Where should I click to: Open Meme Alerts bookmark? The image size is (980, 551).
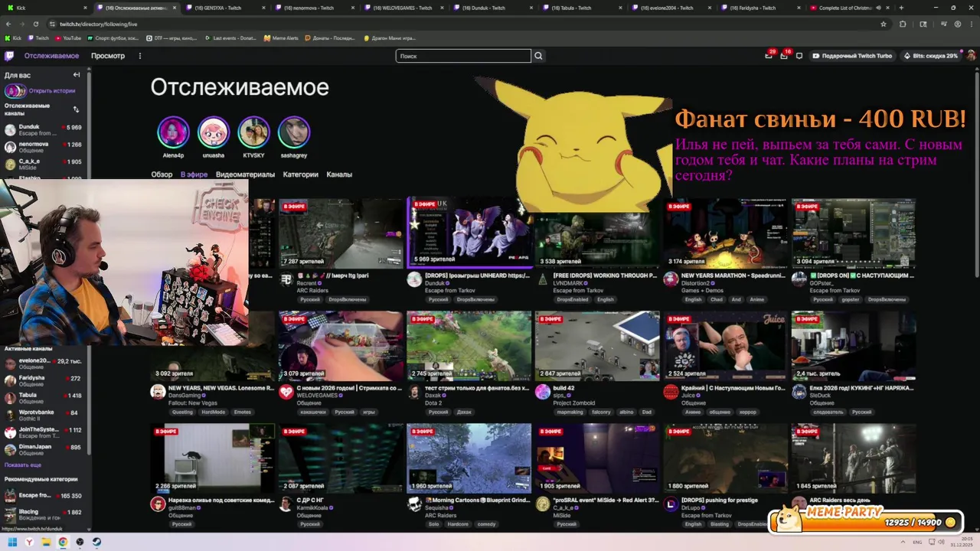(281, 37)
